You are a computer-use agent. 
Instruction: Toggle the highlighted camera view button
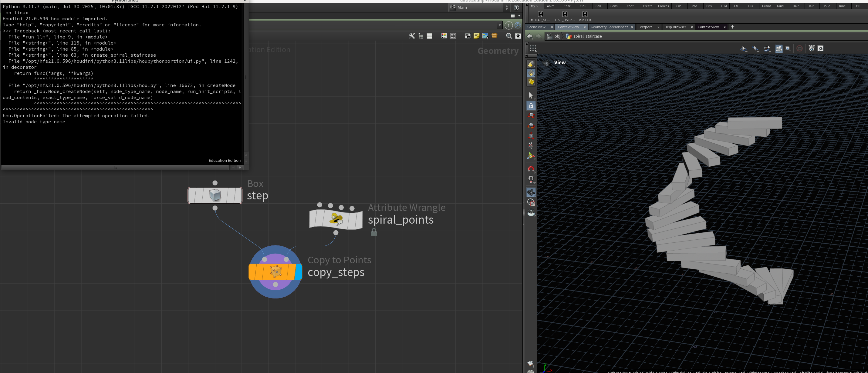pyautogui.click(x=779, y=49)
